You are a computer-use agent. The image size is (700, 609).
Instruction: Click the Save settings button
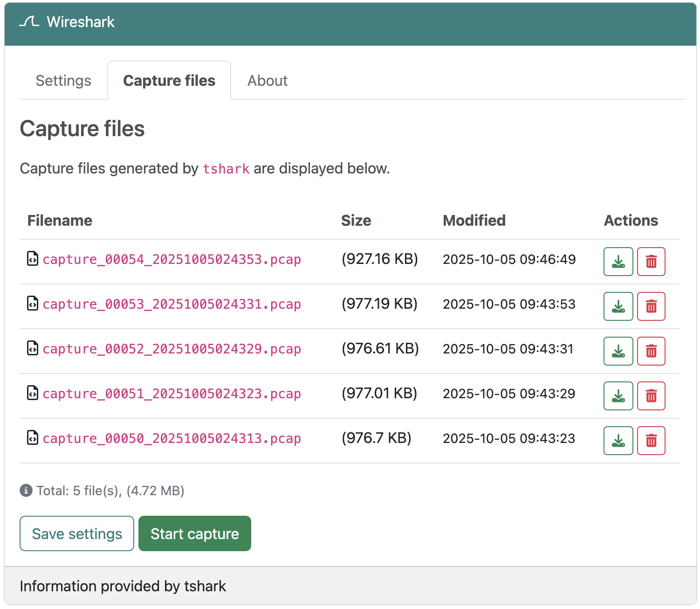pos(77,533)
